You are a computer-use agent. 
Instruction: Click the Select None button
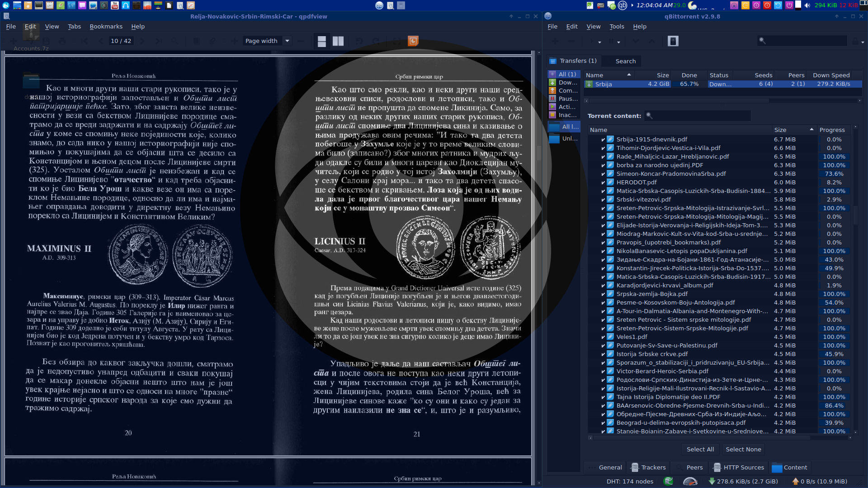click(743, 450)
